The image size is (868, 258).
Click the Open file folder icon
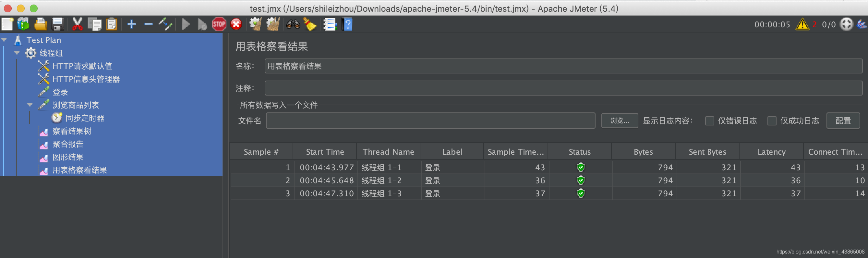point(41,24)
